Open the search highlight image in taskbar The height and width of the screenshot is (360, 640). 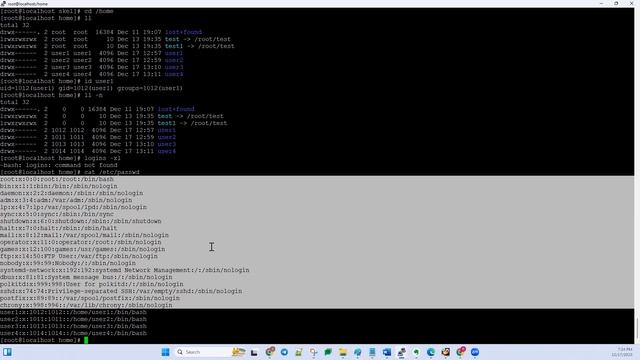238,352
